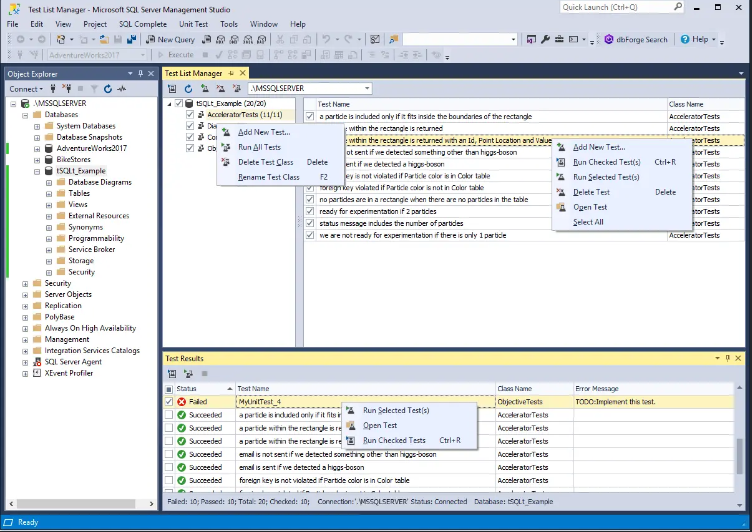
Task: Click the New Query toolbar button
Action: click(x=170, y=39)
